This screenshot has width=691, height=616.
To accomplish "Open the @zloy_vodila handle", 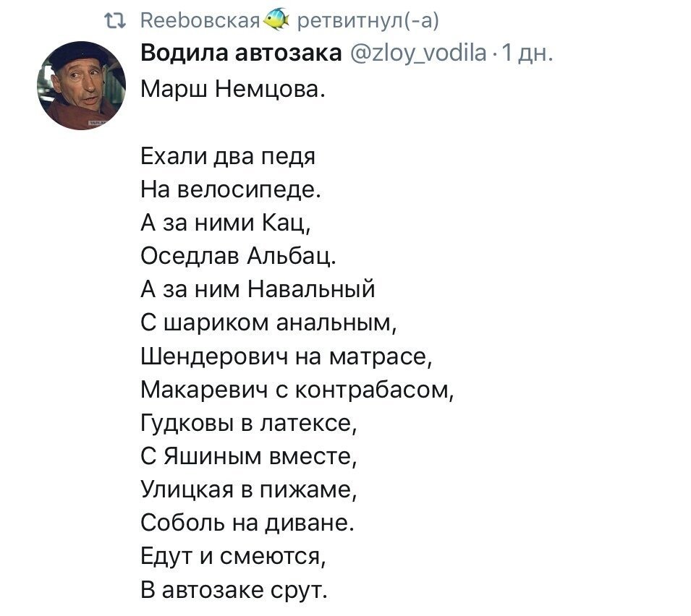I will click(x=418, y=54).
